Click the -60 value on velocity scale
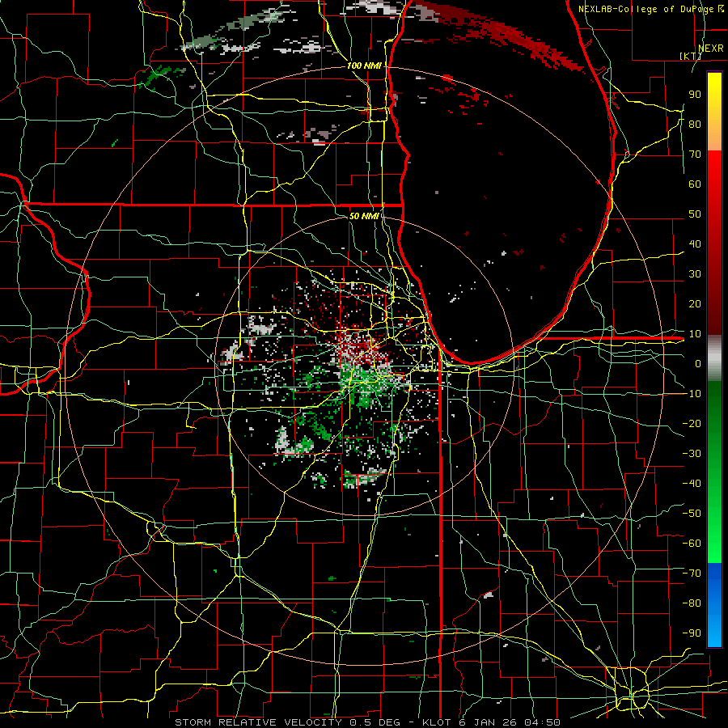 (x=692, y=544)
